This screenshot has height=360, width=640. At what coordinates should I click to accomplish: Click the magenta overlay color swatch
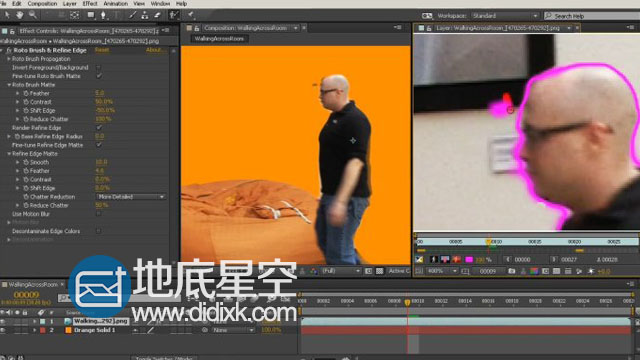[469, 260]
